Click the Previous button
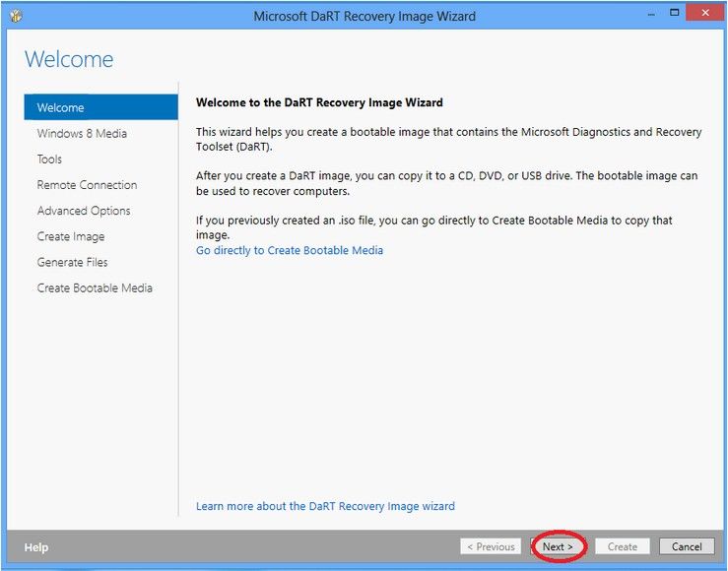Viewport: 728px width, 571px height. click(491, 546)
